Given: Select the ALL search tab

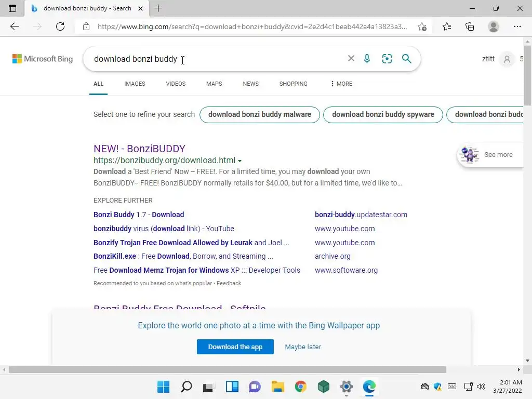Looking at the screenshot, I should [98, 84].
